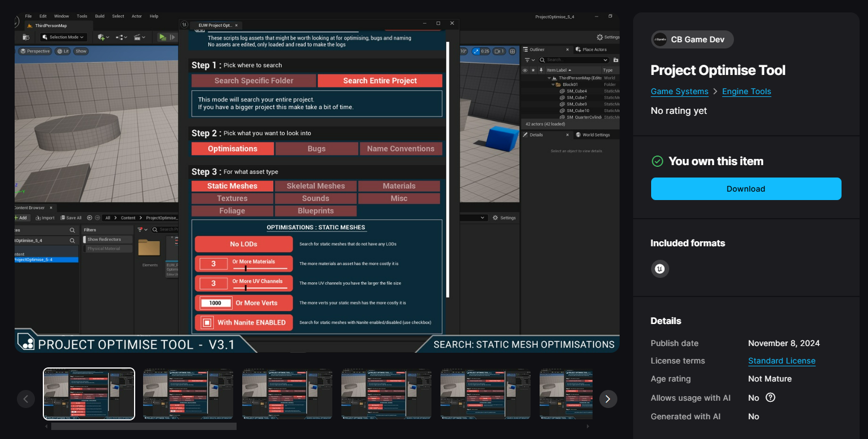The height and width of the screenshot is (439, 868).
Task: Select the Name Conventions category button
Action: 401,149
